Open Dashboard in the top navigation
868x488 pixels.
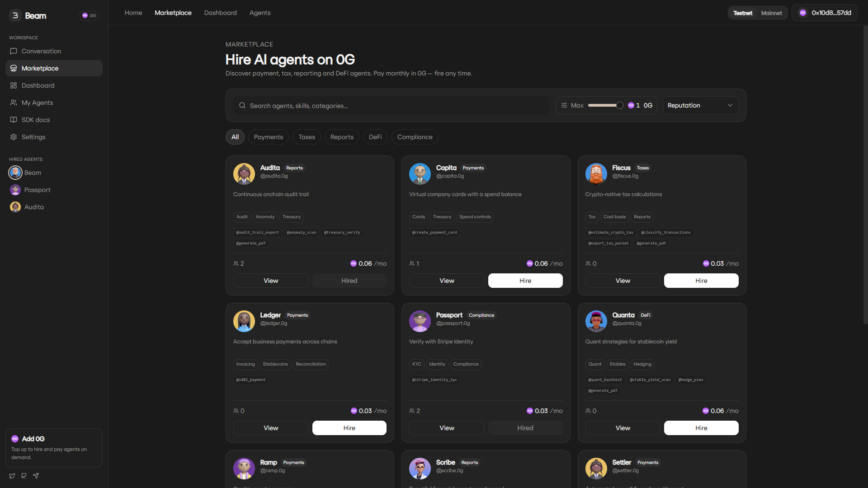click(221, 13)
